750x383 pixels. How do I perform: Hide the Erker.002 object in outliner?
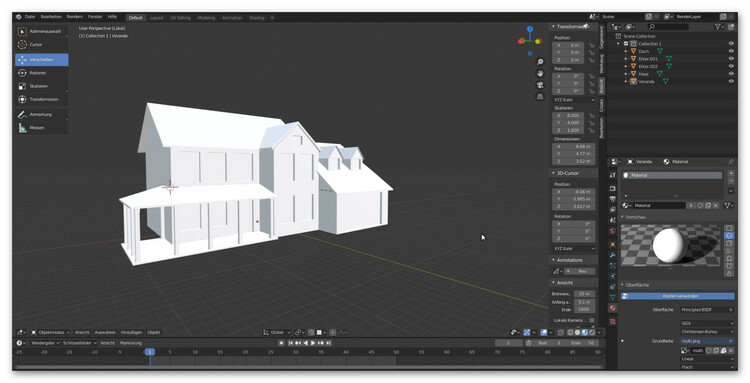point(731,66)
